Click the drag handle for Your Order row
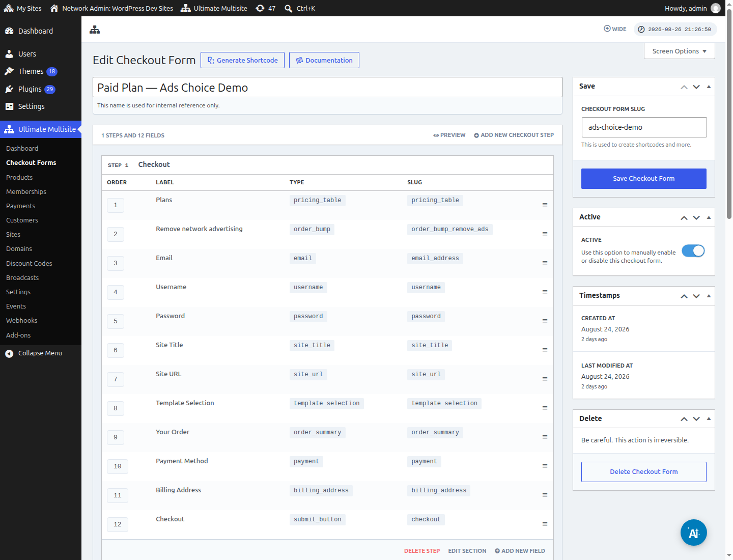Image resolution: width=733 pixels, height=560 pixels. [545, 437]
